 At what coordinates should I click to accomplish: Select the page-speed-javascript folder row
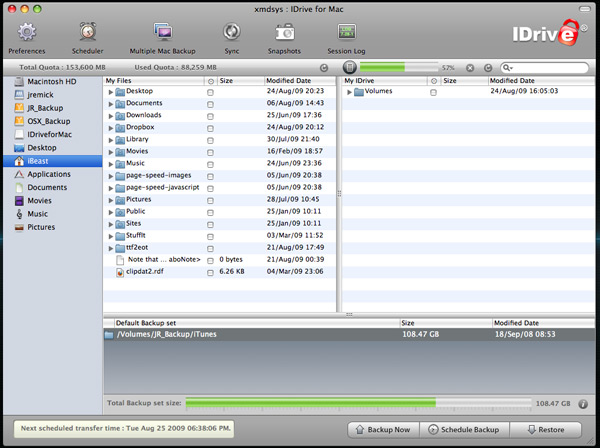[220, 187]
